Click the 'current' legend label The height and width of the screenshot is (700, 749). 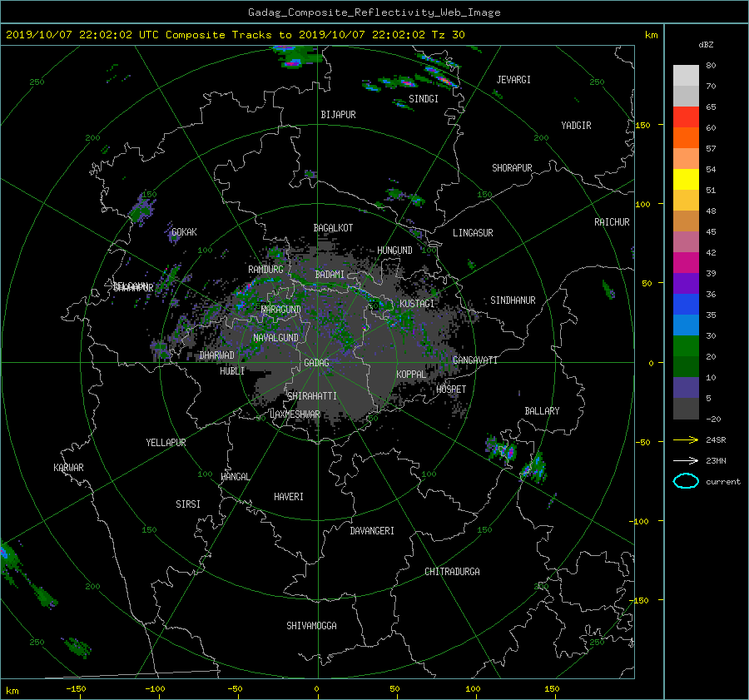pyautogui.click(x=722, y=482)
